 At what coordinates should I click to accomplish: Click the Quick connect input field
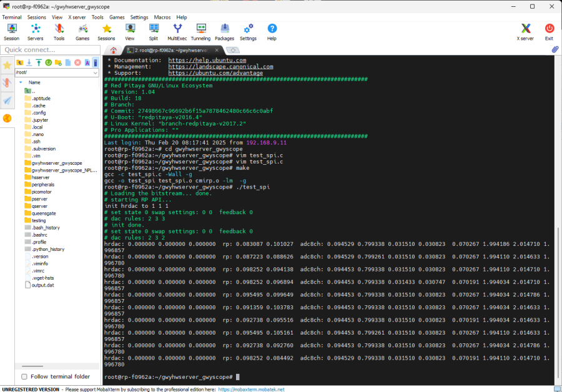[50, 50]
